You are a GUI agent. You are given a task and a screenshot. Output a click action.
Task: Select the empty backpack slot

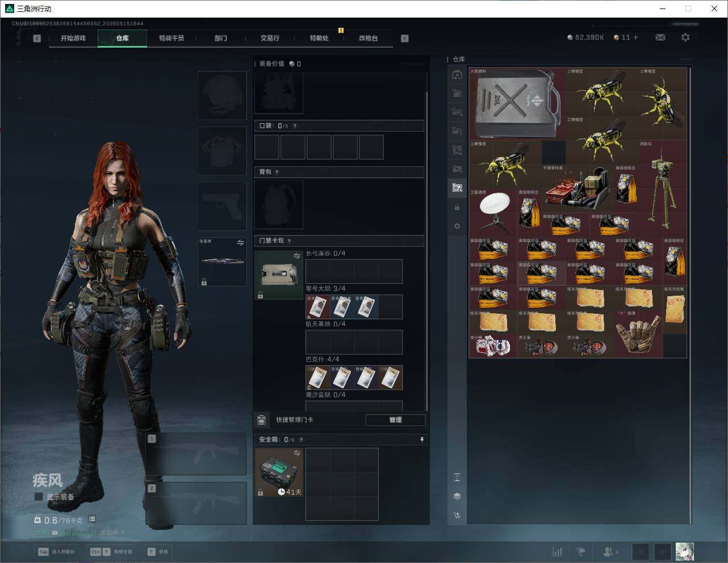click(x=279, y=205)
